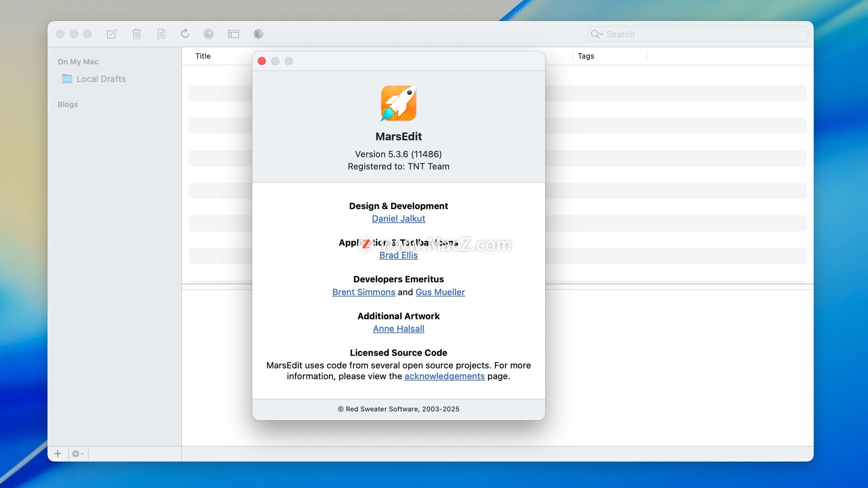Click the refresh arrow icon

[185, 33]
